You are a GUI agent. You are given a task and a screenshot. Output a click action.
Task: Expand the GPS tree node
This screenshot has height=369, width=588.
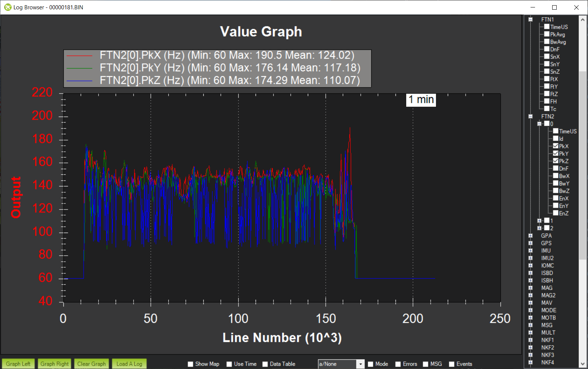pyautogui.click(x=530, y=243)
